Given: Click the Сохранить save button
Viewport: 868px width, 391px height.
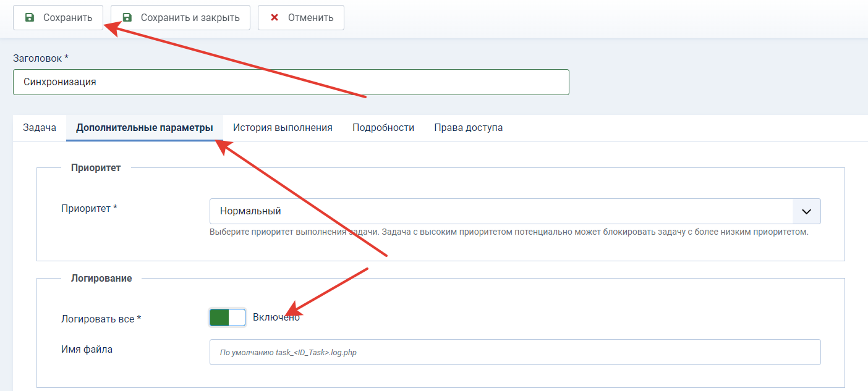Looking at the screenshot, I should click(x=58, y=17).
